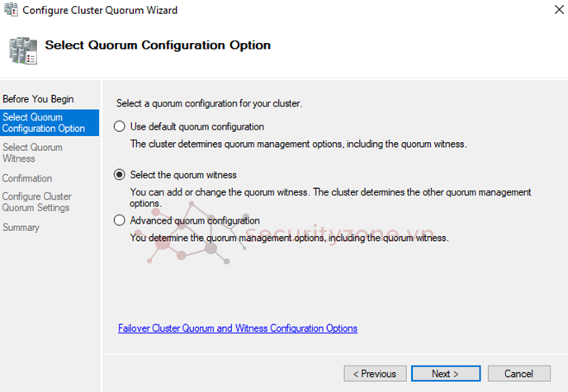Choose the 'Select the quorum witness' option
568x392 pixels.
120,175
